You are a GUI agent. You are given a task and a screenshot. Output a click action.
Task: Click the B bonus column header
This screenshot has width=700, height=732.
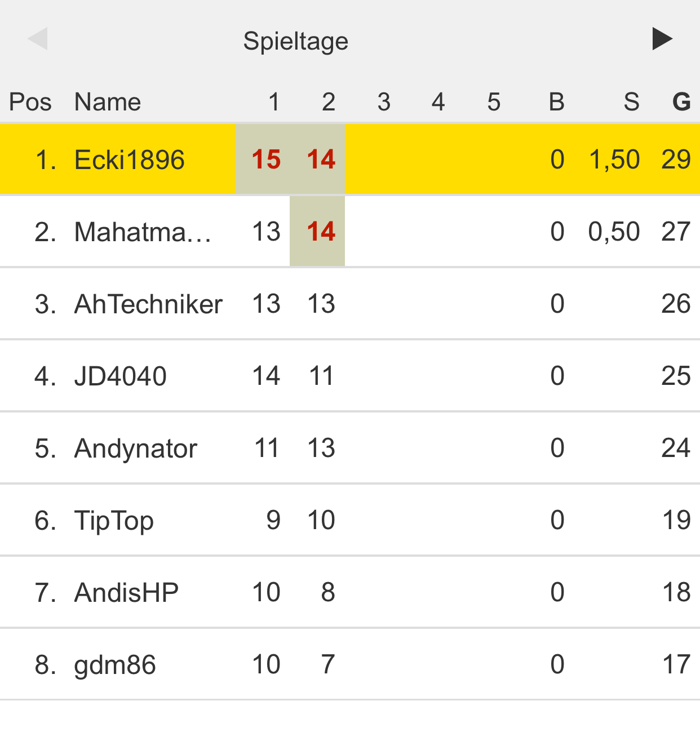pos(557,102)
